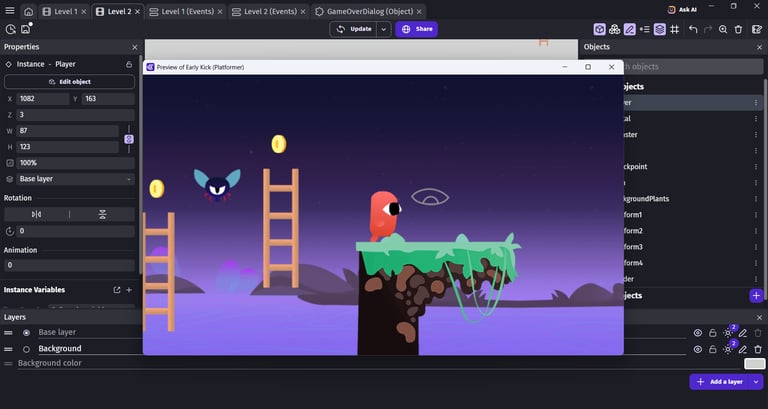This screenshot has width=768, height=409.
Task: Open layer effects for Base layer
Action: click(x=728, y=333)
